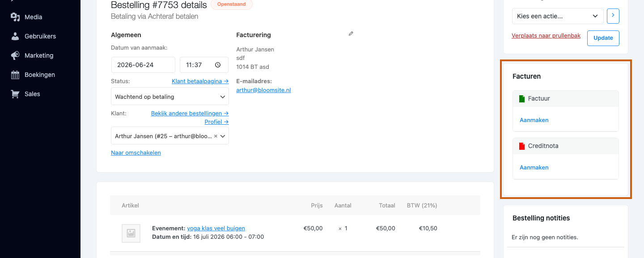The image size is (644, 258).
Task: Click the creation date field 2026-06-24
Action: [143, 65]
